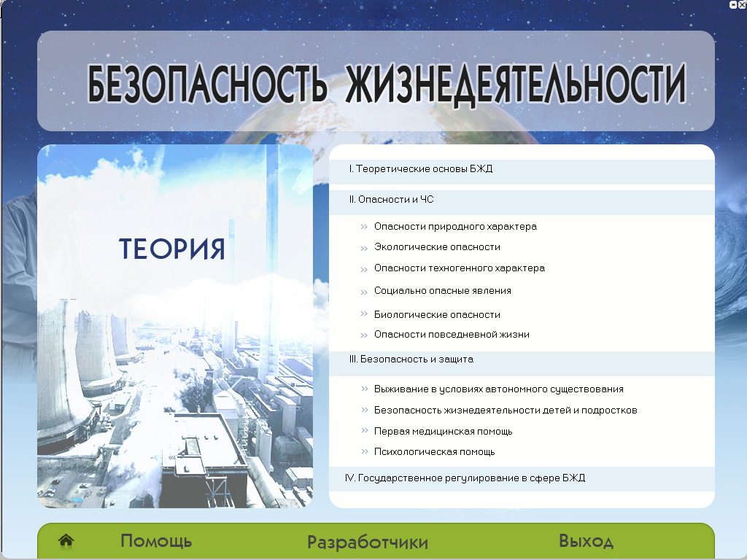The height and width of the screenshot is (560, 747).
Task: Minimize the window with corner button
Action: (x=734, y=5)
